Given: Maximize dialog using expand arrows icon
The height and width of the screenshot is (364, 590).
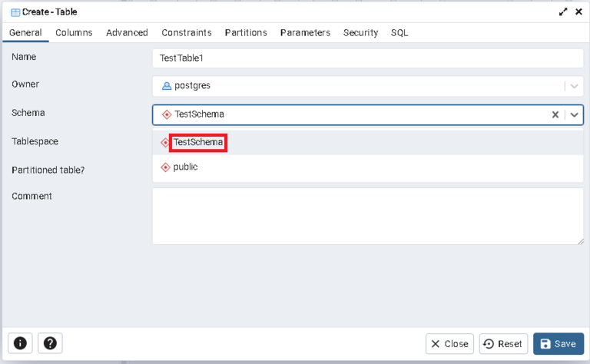Looking at the screenshot, I should click(563, 12).
